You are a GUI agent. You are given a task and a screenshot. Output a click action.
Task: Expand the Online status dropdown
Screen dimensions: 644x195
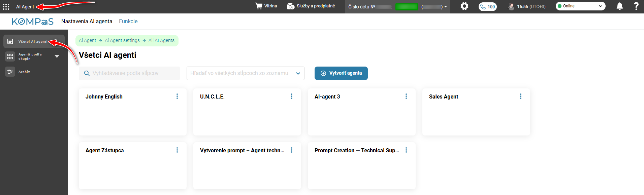tap(580, 6)
